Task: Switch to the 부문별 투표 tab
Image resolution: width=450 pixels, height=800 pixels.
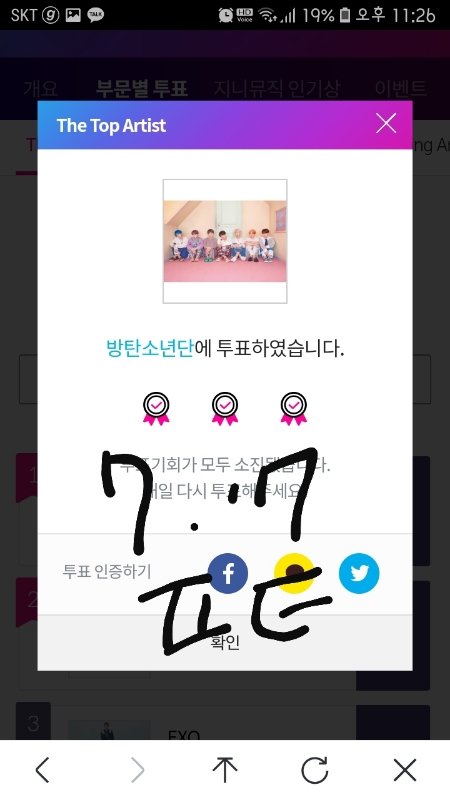Action: pos(142,89)
